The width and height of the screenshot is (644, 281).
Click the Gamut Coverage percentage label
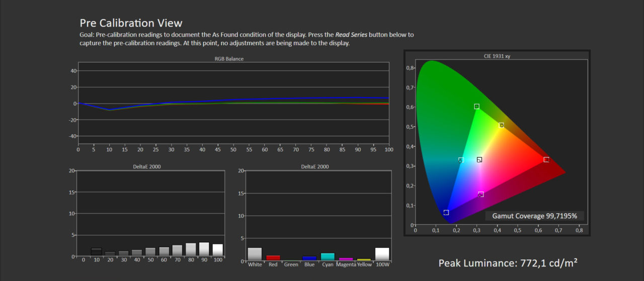coord(534,216)
